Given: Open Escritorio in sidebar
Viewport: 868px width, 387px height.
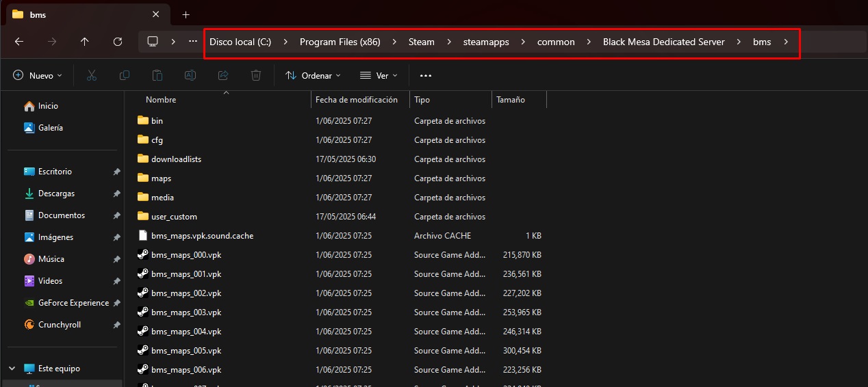Looking at the screenshot, I should tap(55, 172).
